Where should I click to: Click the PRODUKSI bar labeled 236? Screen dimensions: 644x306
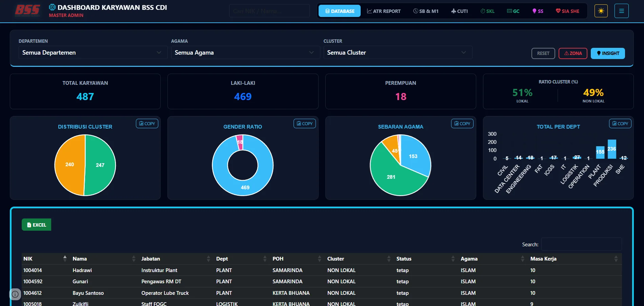coord(612,149)
